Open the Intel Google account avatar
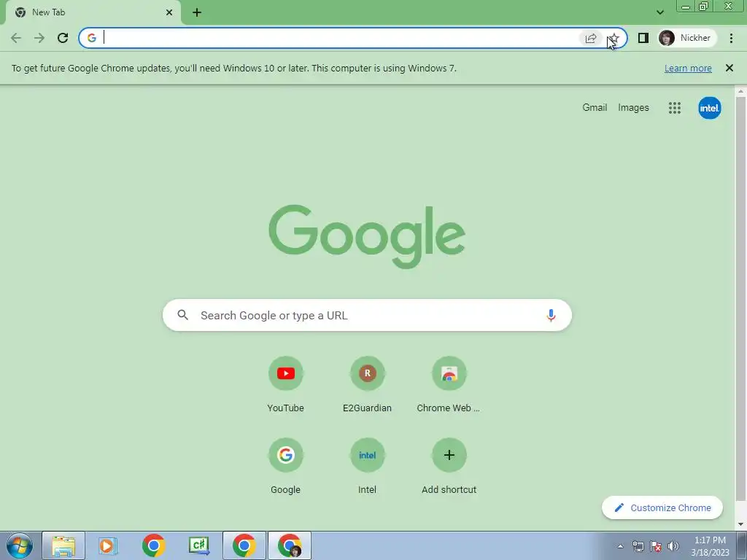 click(x=709, y=108)
